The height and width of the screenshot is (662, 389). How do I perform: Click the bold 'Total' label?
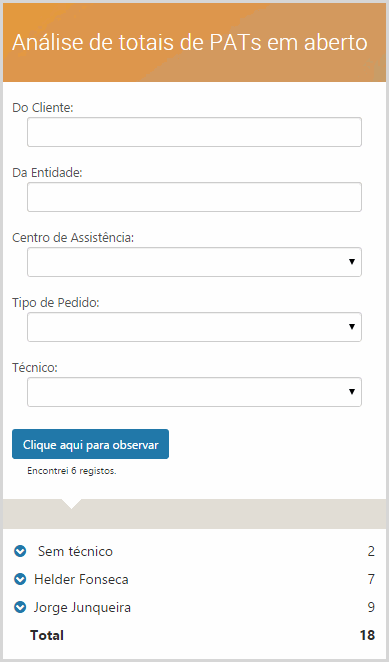coord(47,635)
